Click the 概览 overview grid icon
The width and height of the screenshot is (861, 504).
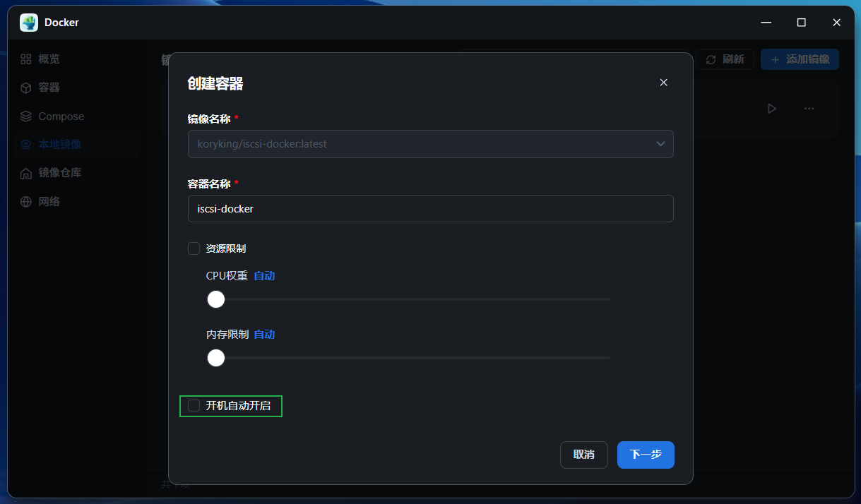(x=26, y=59)
